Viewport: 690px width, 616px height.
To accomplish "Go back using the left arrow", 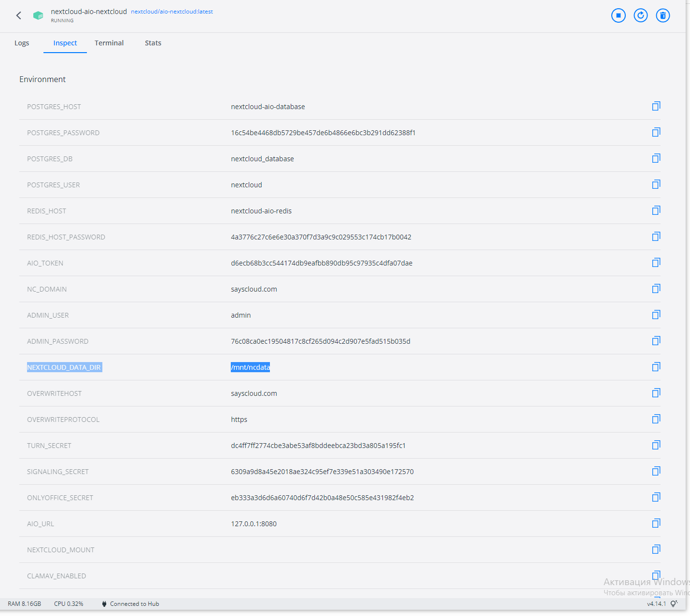I will [19, 15].
